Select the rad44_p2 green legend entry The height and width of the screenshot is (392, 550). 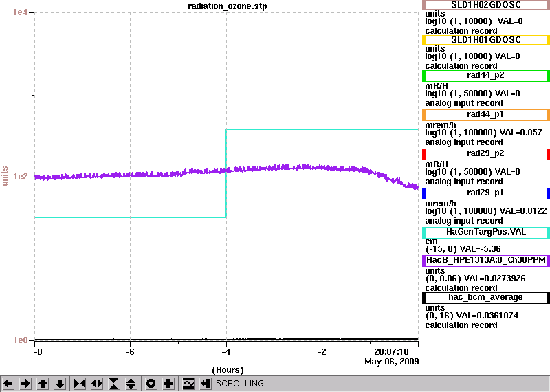486,76
